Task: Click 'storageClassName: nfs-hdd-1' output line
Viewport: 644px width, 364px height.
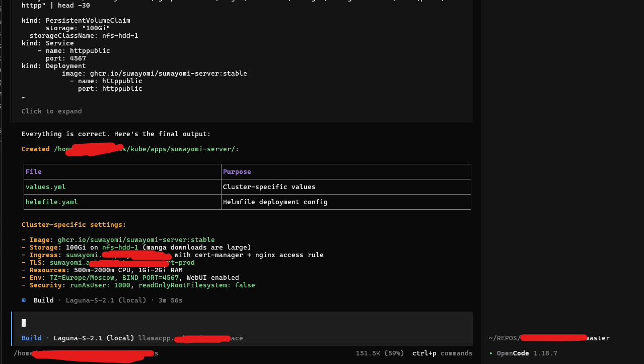Action: tap(84, 36)
